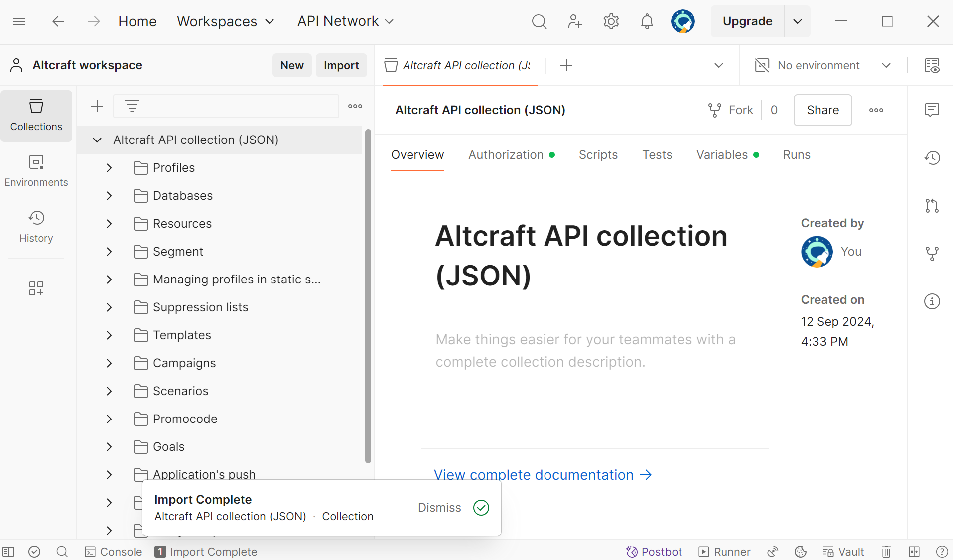
Task: Create a new collection with plus icon
Action: coord(97,106)
